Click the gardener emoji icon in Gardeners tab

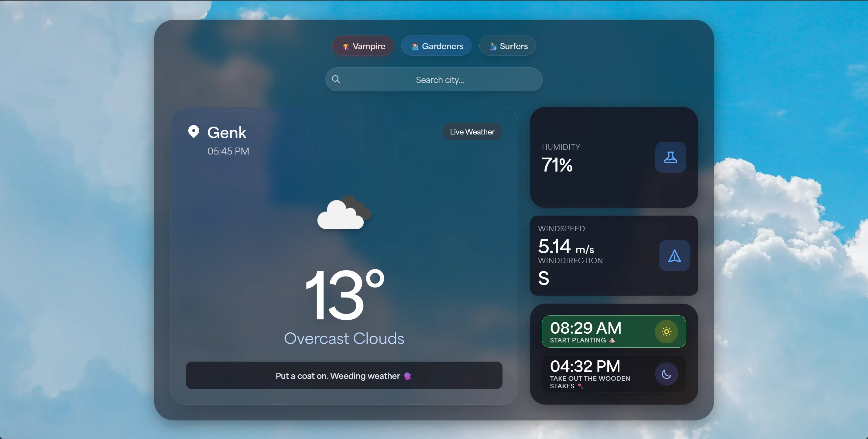coord(415,46)
